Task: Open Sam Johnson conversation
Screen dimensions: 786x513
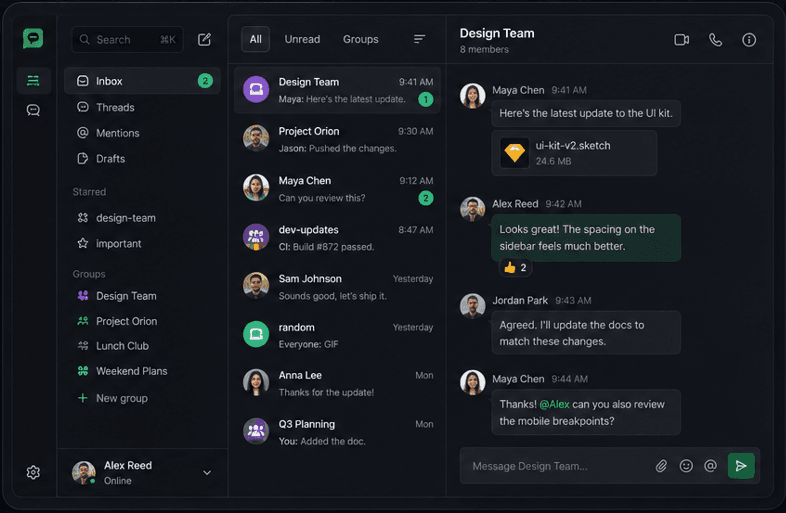Action: pyautogui.click(x=337, y=286)
